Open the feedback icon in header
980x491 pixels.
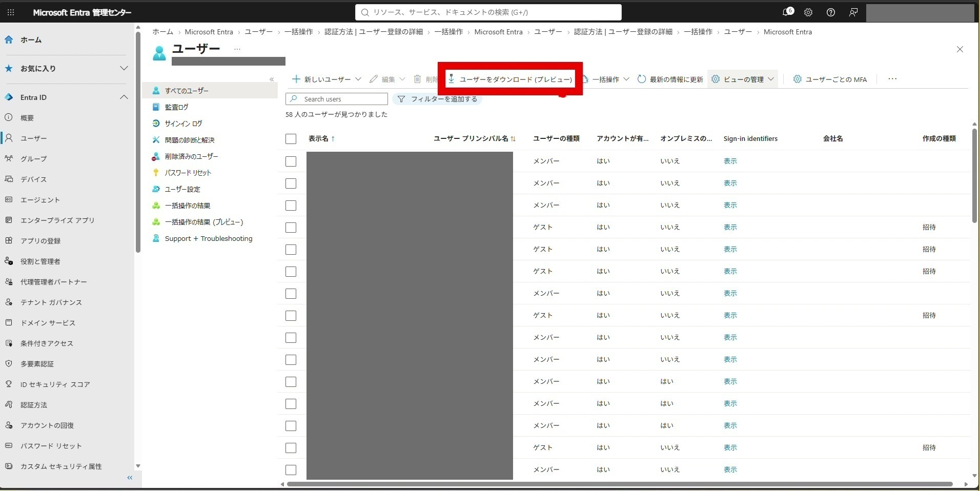[x=853, y=12]
